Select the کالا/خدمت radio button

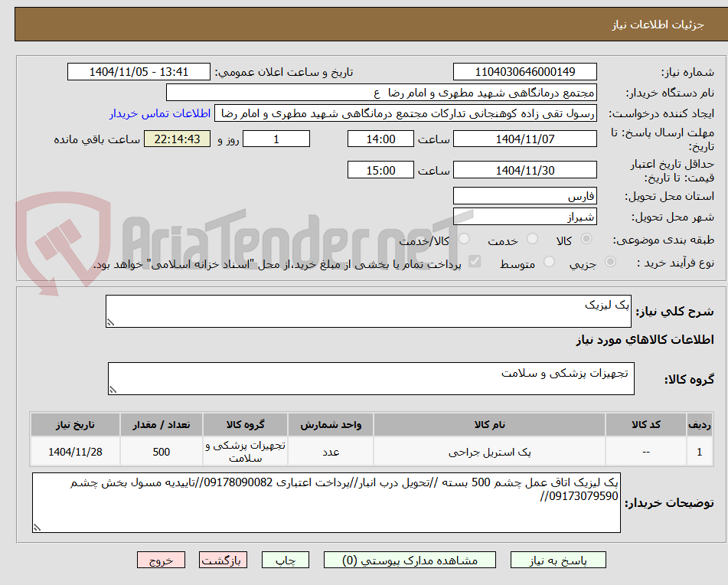tap(464, 239)
